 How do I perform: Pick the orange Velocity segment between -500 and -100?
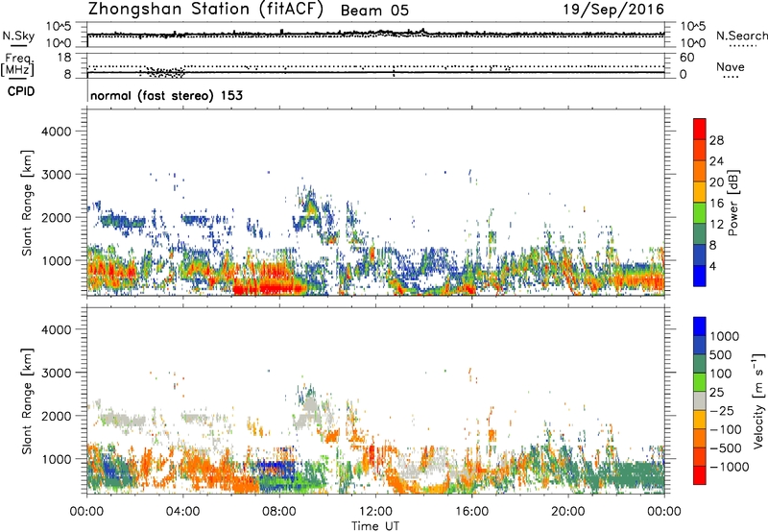[700, 438]
